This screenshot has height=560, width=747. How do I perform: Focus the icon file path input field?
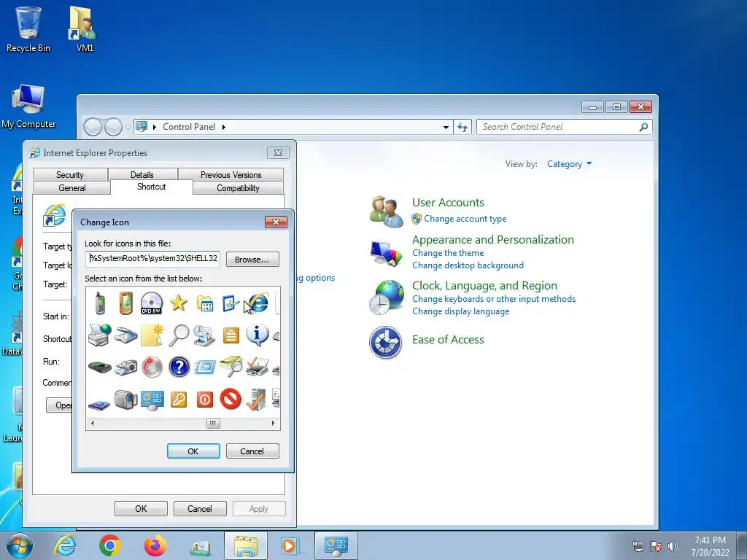click(153, 259)
